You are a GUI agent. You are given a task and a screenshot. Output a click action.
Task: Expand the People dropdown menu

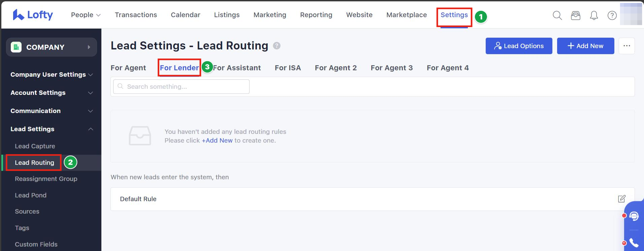pos(86,15)
